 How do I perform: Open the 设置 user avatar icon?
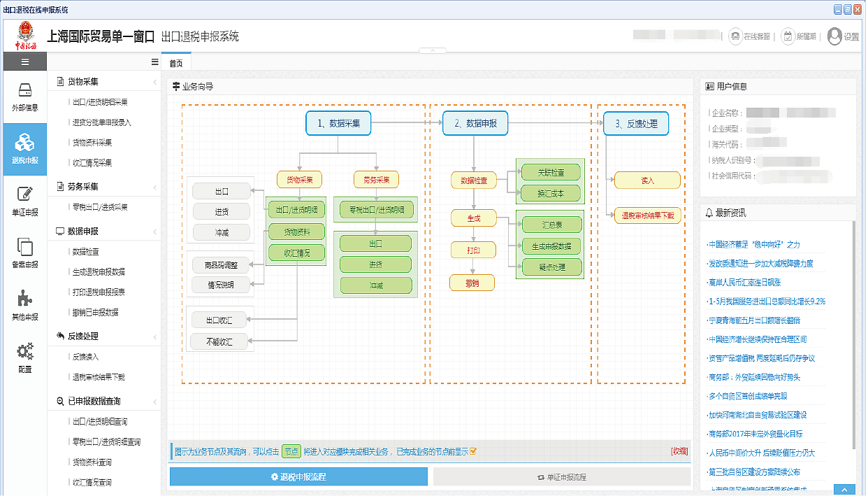pos(834,36)
